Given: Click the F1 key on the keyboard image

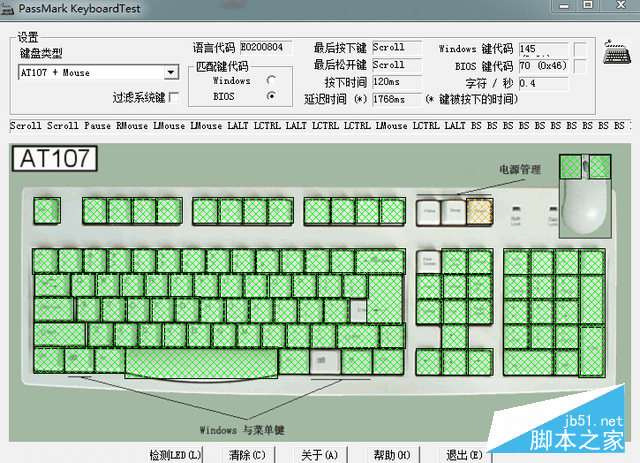Looking at the screenshot, I should (95, 211).
